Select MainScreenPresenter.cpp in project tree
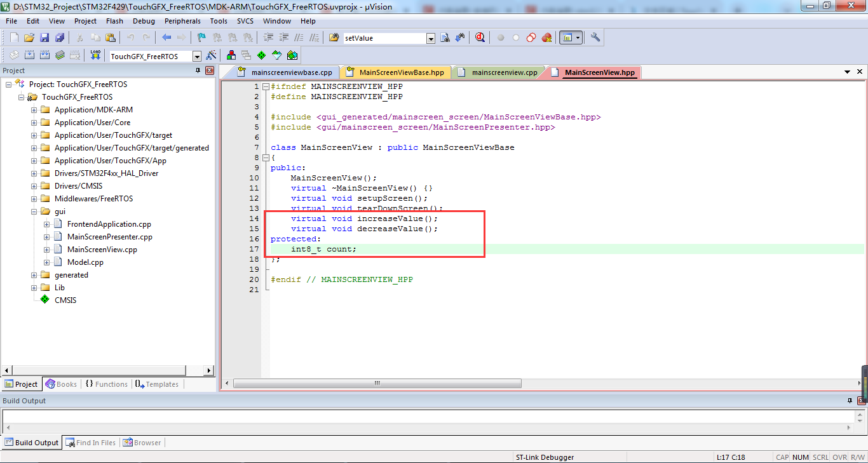 coord(109,237)
